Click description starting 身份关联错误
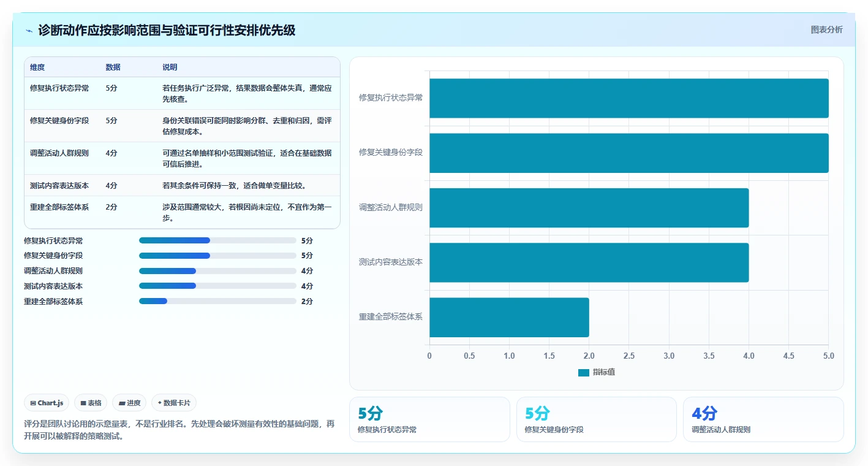Viewport: 868px width, 466px height. point(247,126)
